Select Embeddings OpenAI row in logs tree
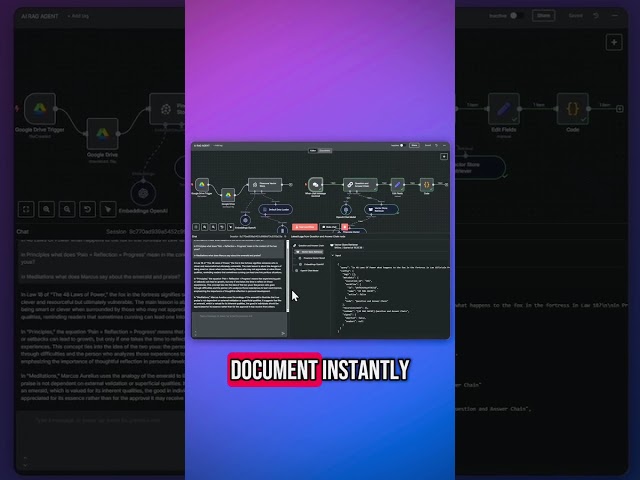 (x=311, y=264)
